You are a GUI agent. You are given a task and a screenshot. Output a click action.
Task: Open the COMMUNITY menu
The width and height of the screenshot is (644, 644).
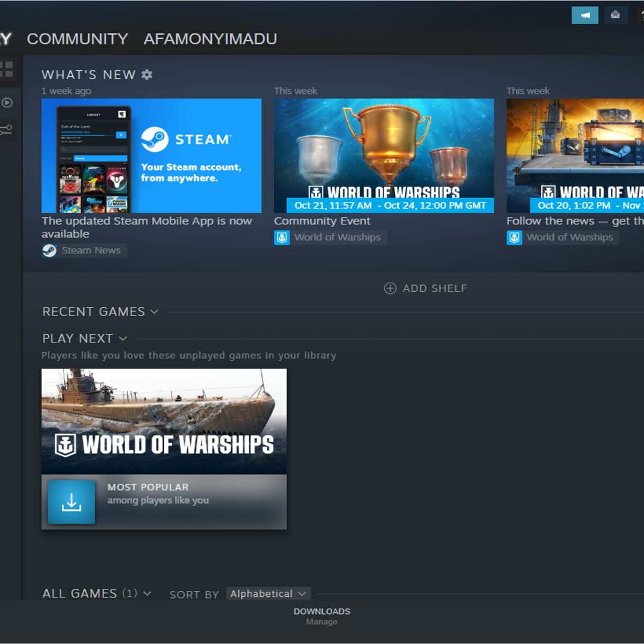coord(77,39)
